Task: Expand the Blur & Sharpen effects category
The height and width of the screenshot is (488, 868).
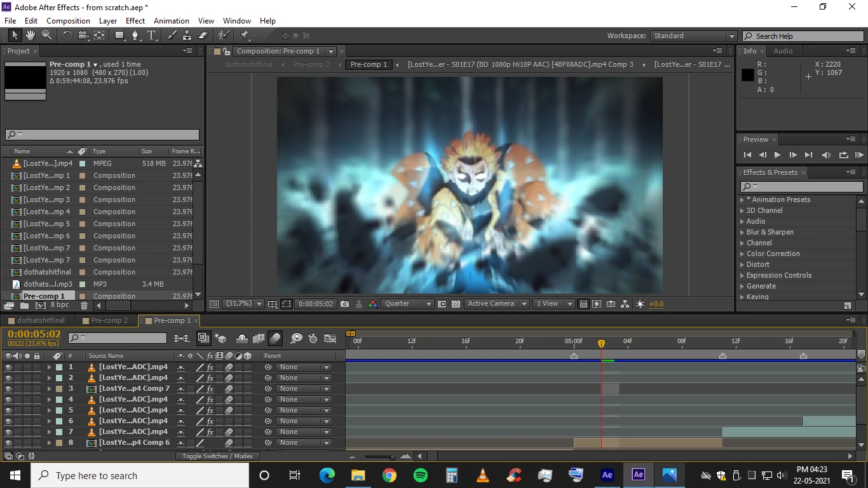Action: click(x=742, y=233)
